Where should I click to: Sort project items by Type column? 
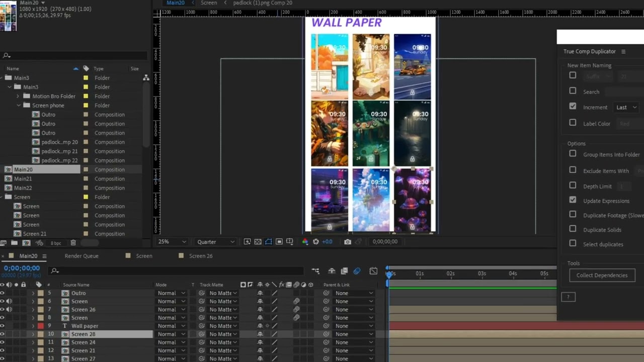coord(98,68)
